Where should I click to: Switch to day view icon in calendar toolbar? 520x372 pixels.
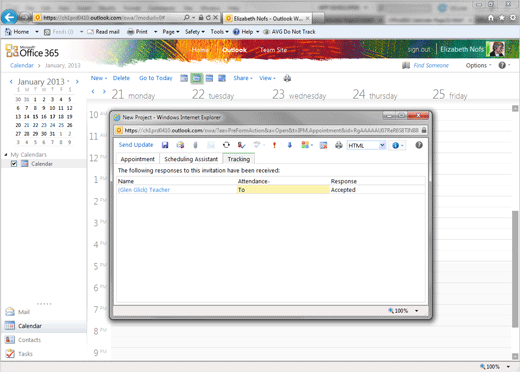184,78
